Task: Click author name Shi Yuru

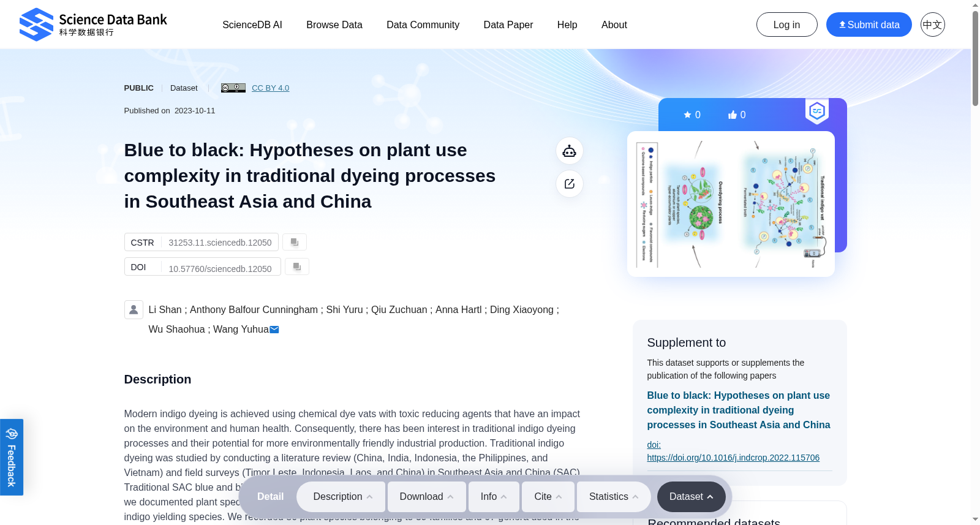Action: click(344, 310)
